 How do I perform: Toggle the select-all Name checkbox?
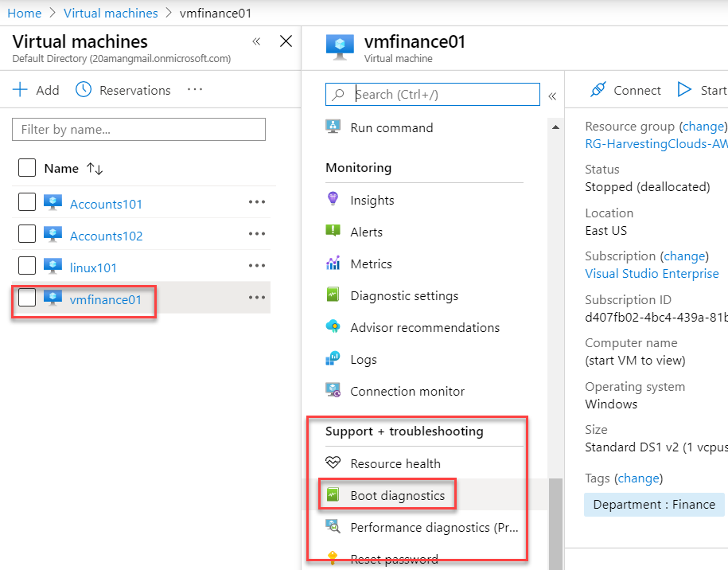click(x=27, y=168)
